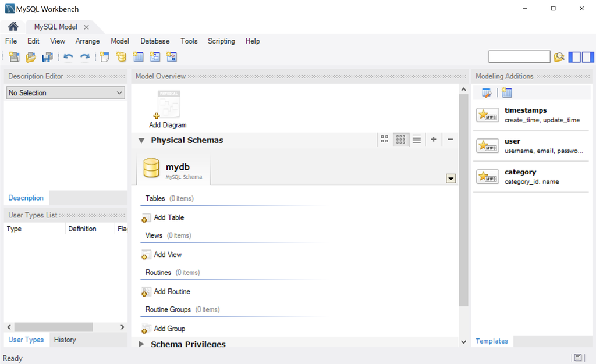Open the Templates panel

492,341
